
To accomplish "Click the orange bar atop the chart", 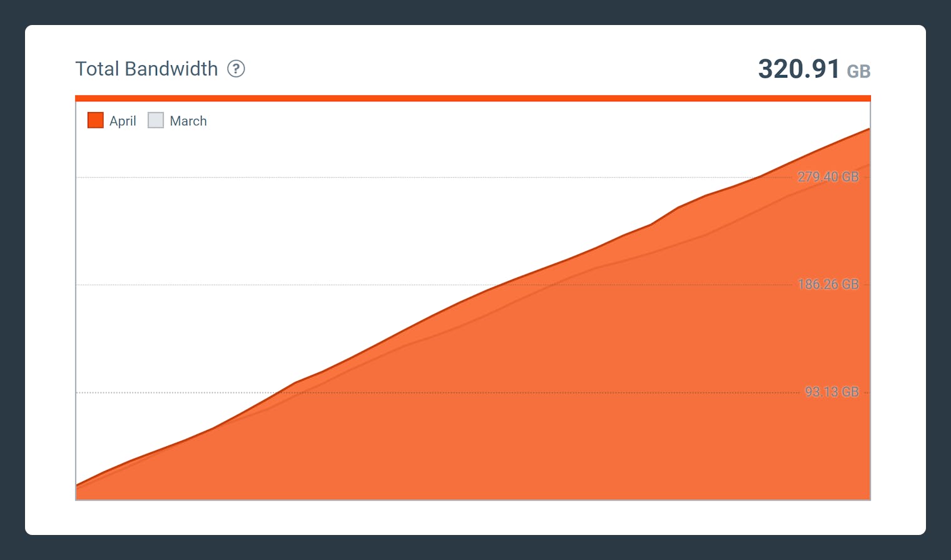I will coord(473,98).
